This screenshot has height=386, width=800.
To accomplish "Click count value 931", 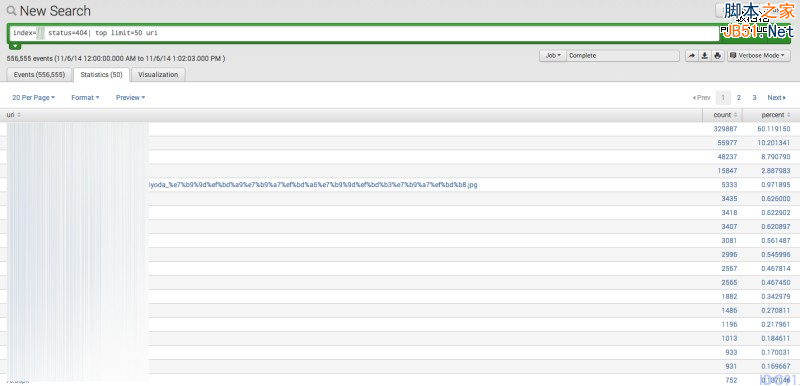I will [731, 366].
